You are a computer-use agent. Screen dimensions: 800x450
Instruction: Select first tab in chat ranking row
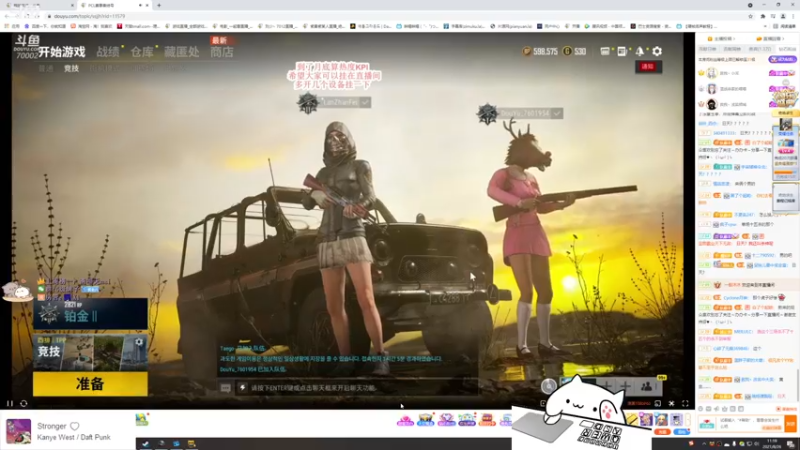pyautogui.click(x=709, y=49)
